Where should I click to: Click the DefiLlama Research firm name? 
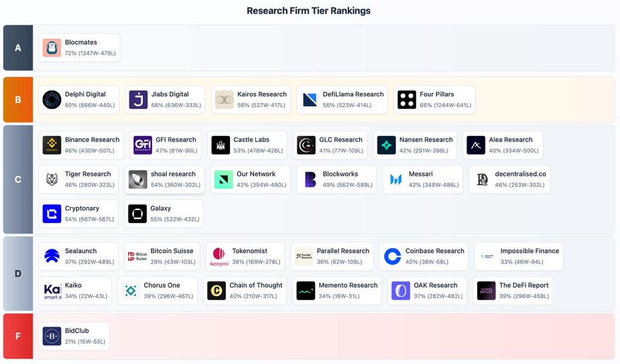pos(353,94)
